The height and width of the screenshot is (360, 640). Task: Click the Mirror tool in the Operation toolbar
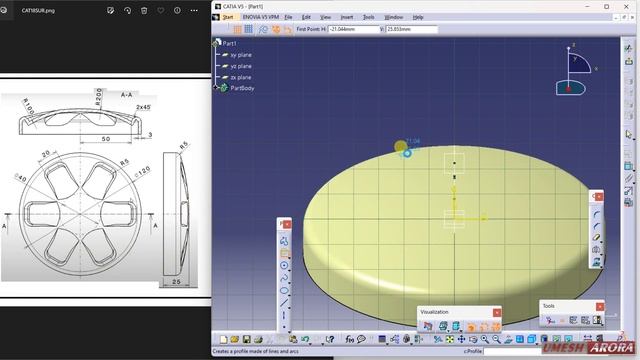596,250
